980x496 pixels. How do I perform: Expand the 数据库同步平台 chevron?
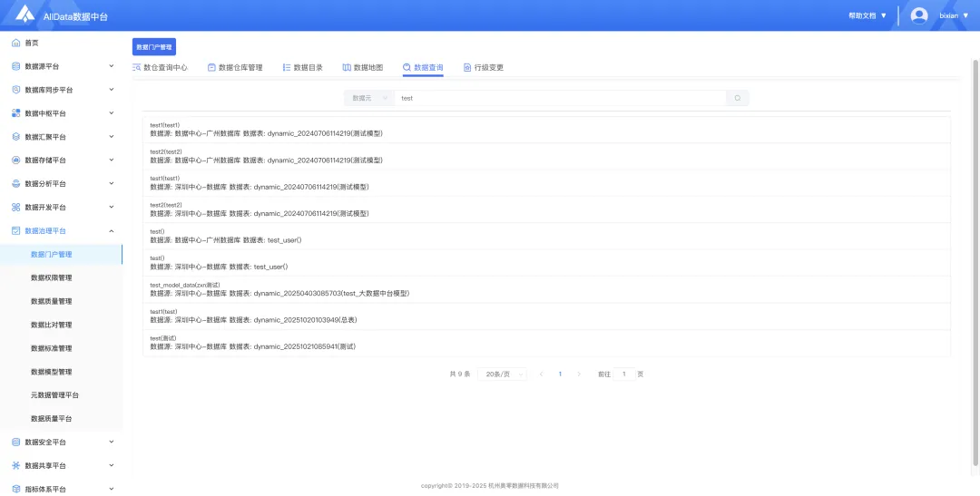coord(112,90)
